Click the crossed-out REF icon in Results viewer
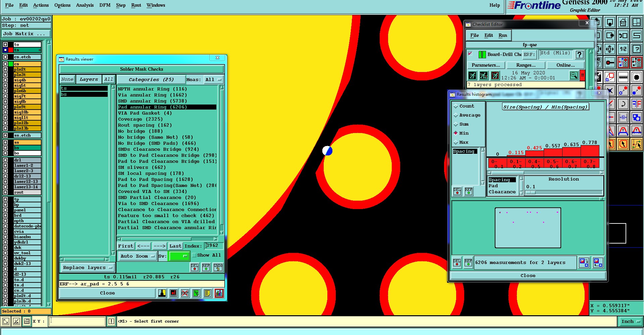 185,293
